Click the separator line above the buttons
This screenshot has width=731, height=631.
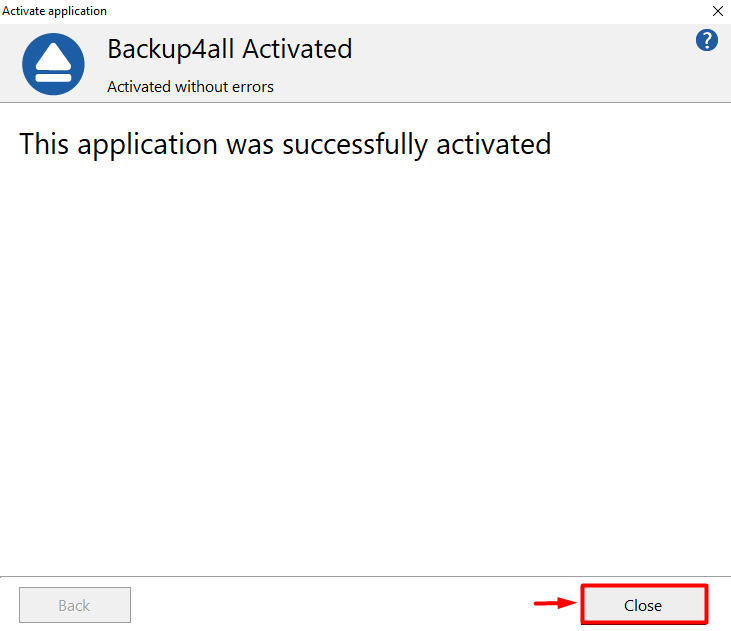point(365,576)
